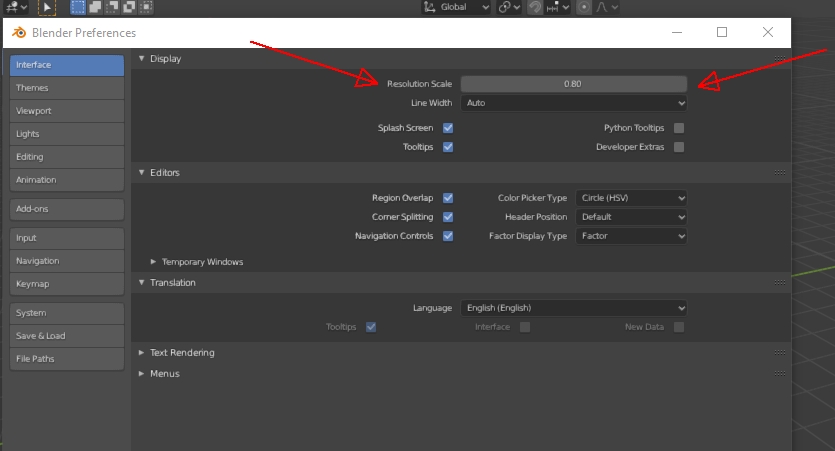Open the Line Width dropdown
This screenshot has height=451, width=835.
click(573, 103)
